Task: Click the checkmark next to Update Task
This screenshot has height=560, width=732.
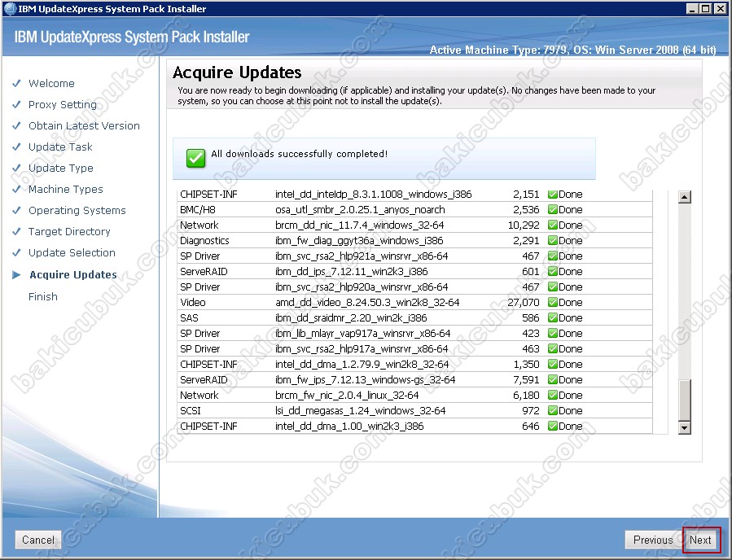Action: pyautogui.click(x=16, y=147)
